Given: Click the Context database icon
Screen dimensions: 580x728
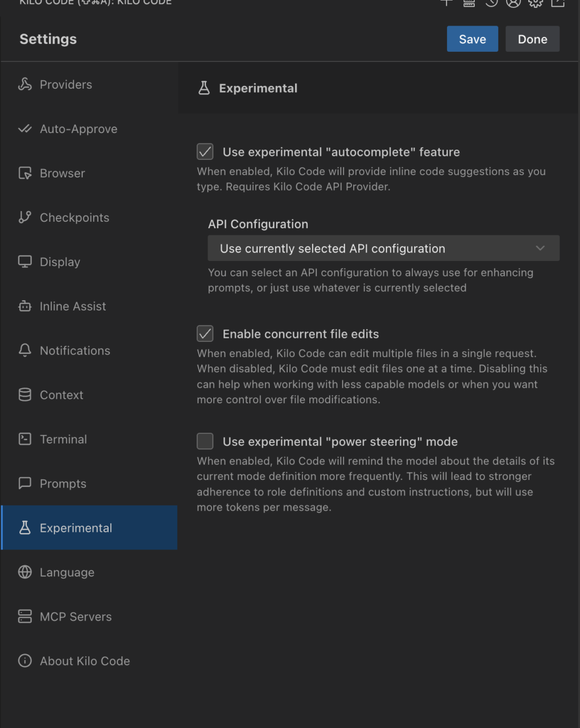Looking at the screenshot, I should pos(25,395).
